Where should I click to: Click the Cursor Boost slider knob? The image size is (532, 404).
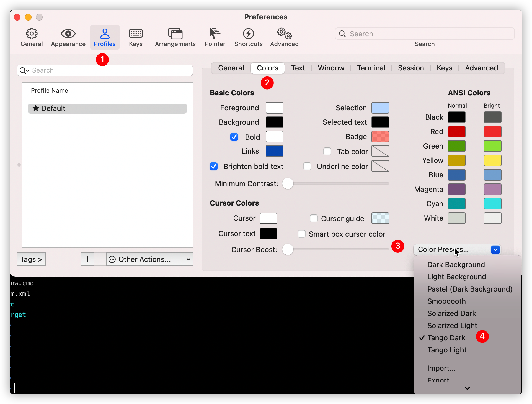(x=288, y=249)
